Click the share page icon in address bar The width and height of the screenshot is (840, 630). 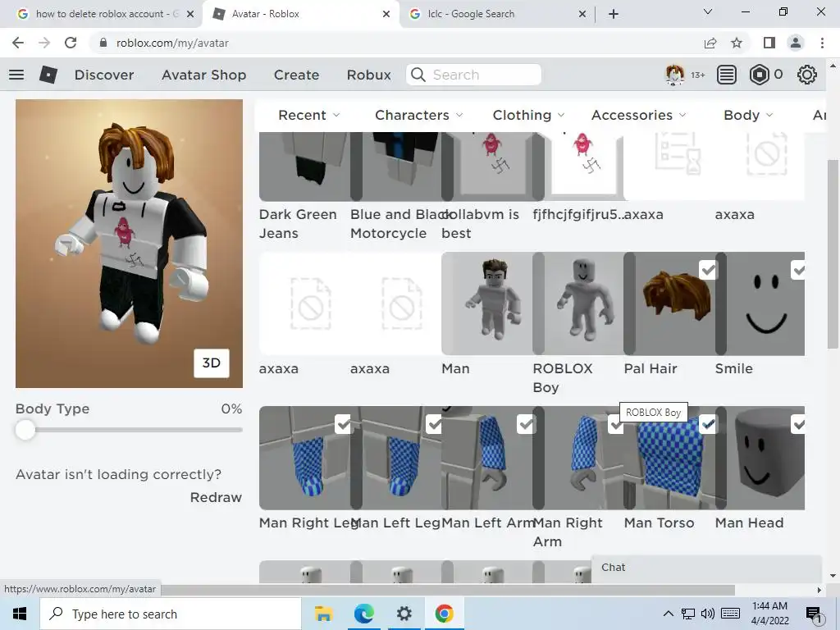click(710, 43)
